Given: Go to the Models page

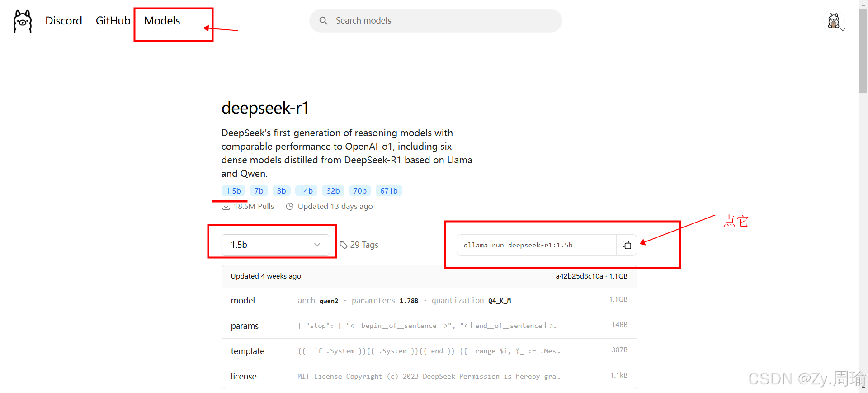Looking at the screenshot, I should click(x=162, y=21).
